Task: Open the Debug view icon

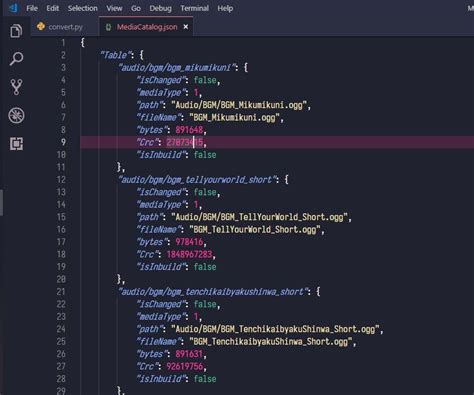Action: (x=16, y=116)
